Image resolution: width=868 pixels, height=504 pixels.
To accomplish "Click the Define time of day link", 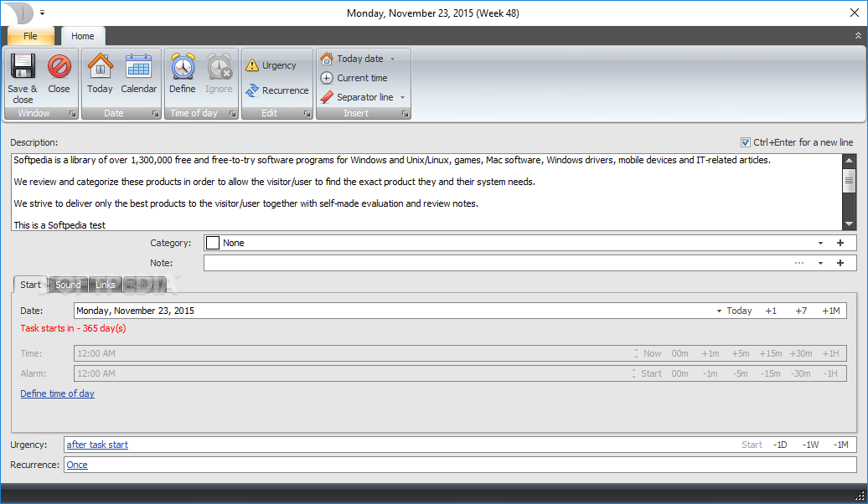I will pyautogui.click(x=57, y=393).
